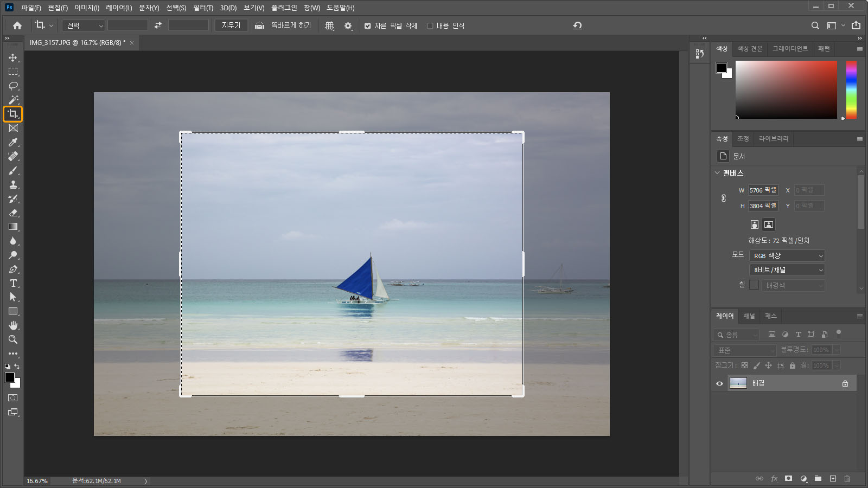
Task: Select the Horizontal Type tool
Action: tap(13, 283)
